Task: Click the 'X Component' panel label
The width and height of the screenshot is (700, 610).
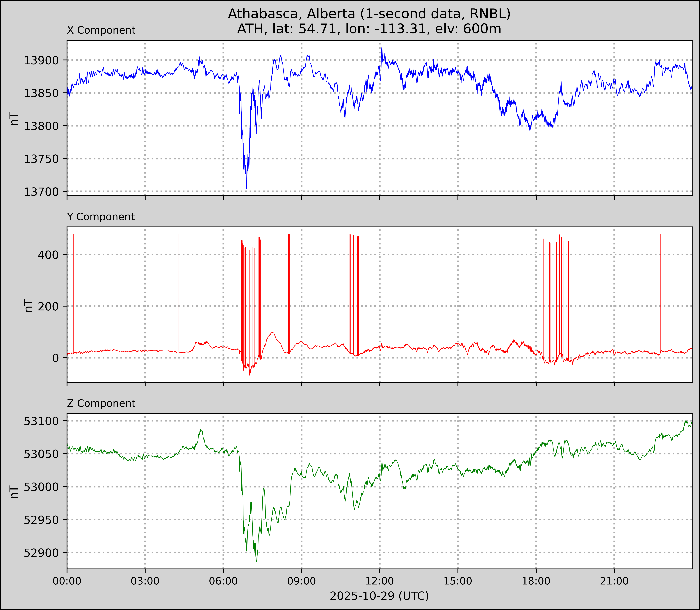Action: (101, 30)
